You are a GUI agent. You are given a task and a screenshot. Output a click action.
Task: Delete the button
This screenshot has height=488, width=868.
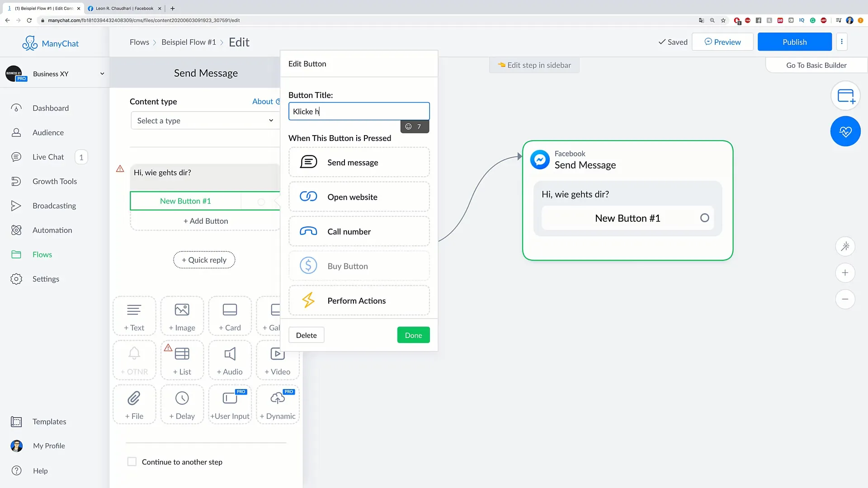pos(307,335)
